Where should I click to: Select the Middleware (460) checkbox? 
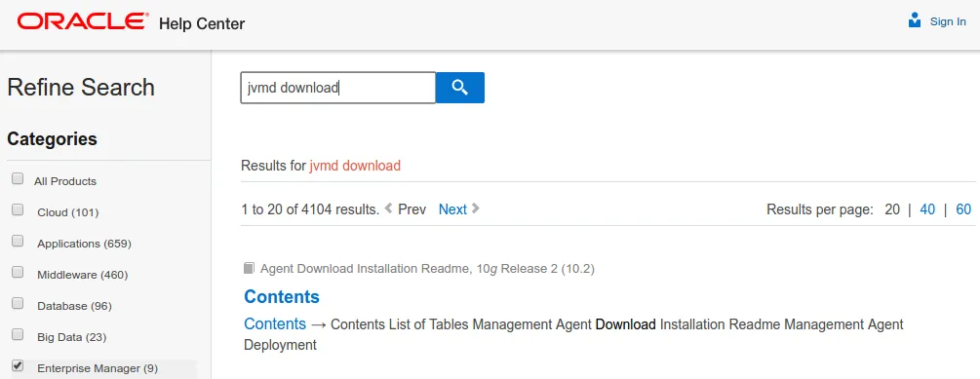coord(18,272)
